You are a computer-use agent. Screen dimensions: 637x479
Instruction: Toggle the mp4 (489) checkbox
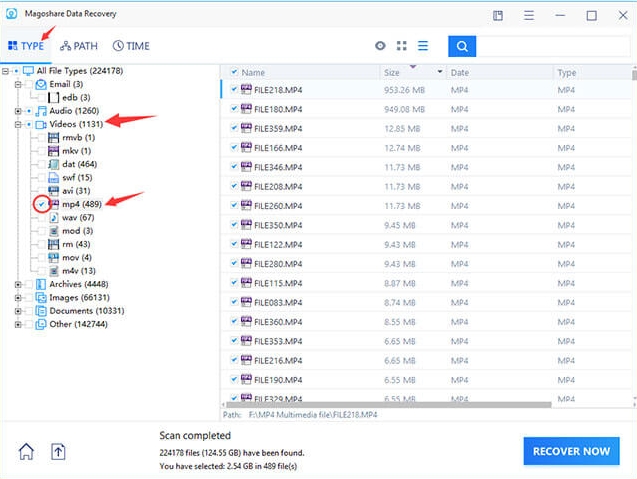40,204
